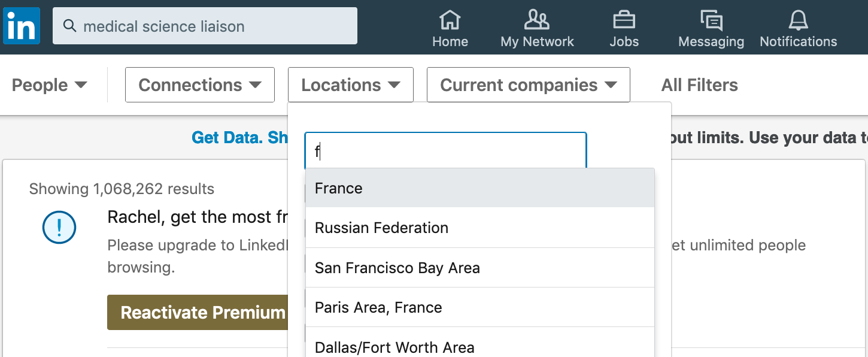Select France from location suggestions
This screenshot has height=357, width=868.
[x=480, y=188]
